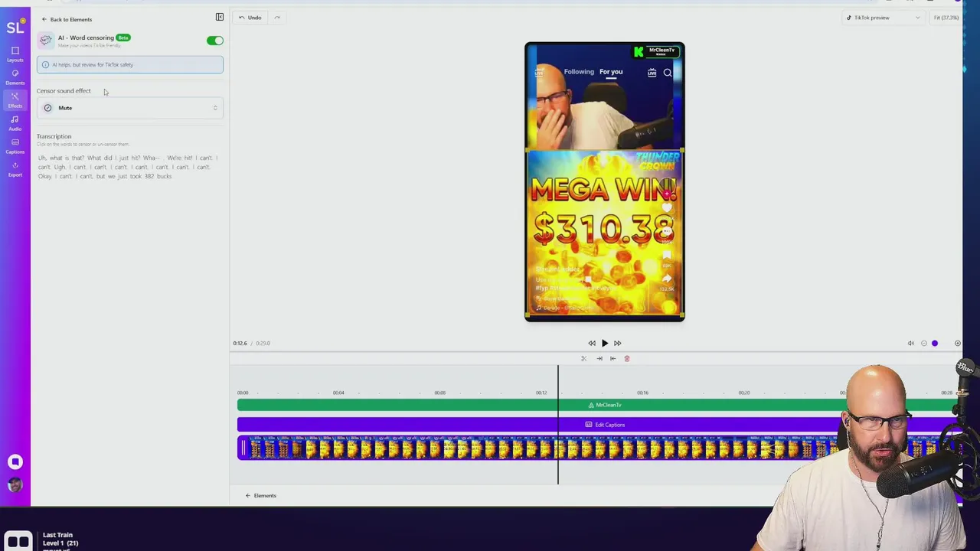Screen dimensions: 980x551
Task: Open the Censor sound effect Mute dropdown
Action: pyautogui.click(x=130, y=108)
